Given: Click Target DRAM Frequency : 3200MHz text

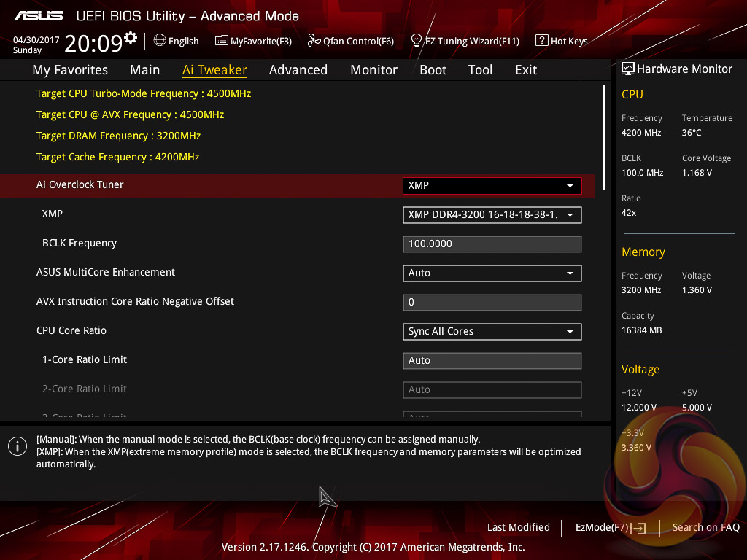Looking at the screenshot, I should click(x=119, y=136).
